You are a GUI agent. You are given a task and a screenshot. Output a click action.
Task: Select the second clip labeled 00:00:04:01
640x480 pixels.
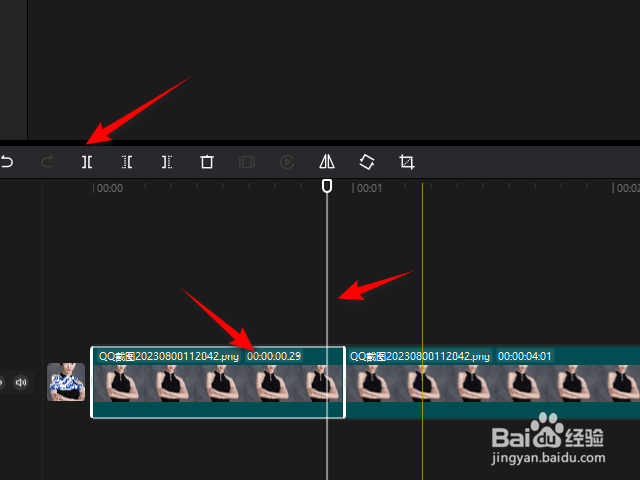[x=493, y=382]
